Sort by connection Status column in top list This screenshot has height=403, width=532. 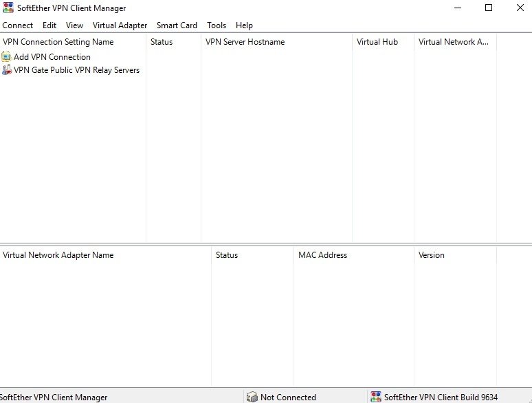tap(173, 42)
